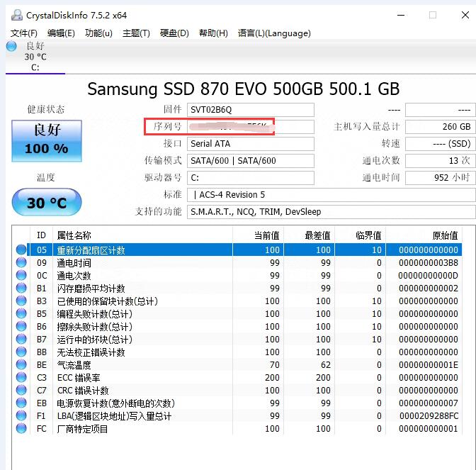Click the interface field Serial ATA
Screen dimensions: 476x470
tap(251, 144)
